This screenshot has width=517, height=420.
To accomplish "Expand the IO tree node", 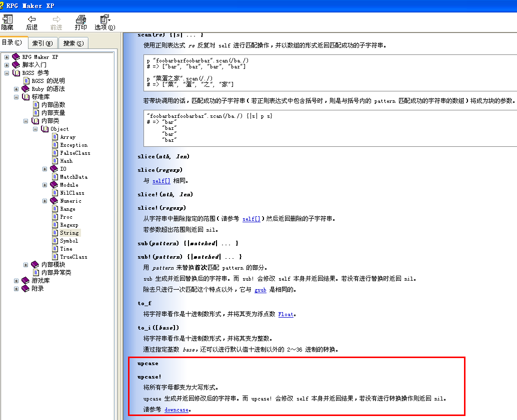I will click(x=45, y=169).
